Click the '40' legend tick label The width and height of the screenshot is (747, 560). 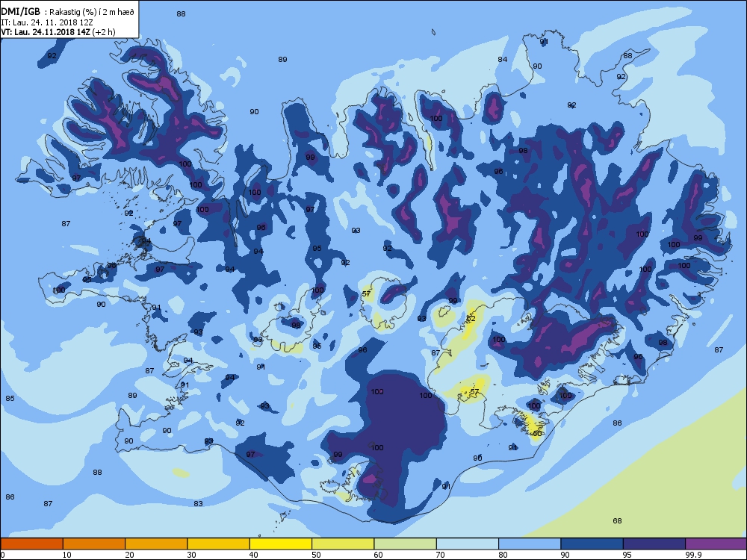click(x=254, y=555)
